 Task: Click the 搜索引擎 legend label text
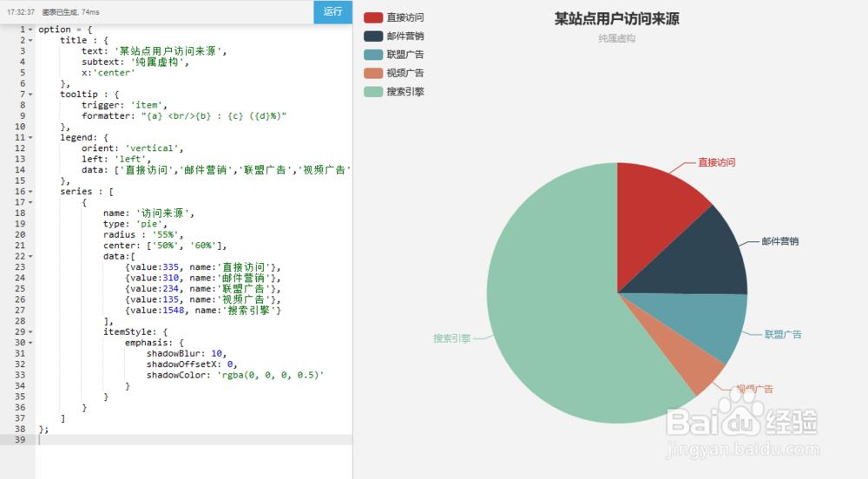pyautogui.click(x=405, y=92)
